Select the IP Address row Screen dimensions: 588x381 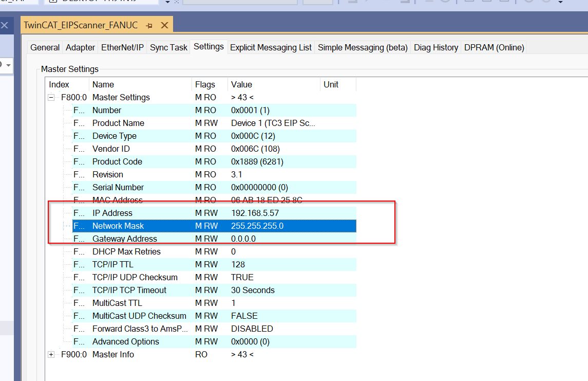pyautogui.click(x=214, y=213)
